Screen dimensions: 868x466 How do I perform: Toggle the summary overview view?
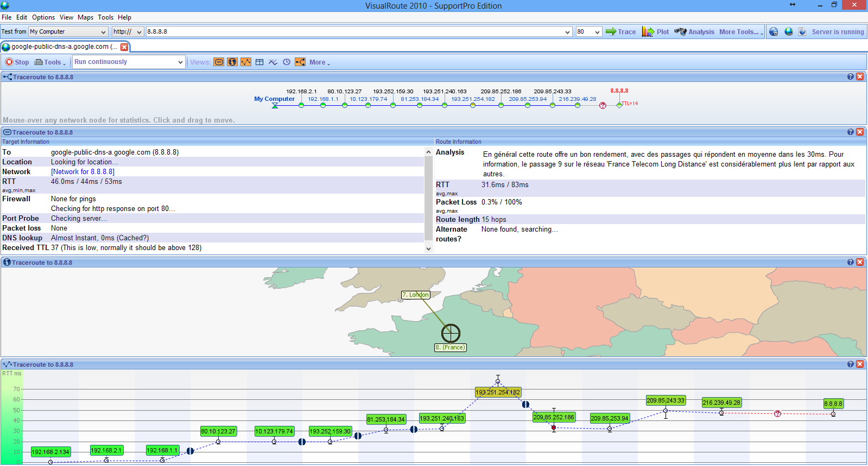coord(219,62)
